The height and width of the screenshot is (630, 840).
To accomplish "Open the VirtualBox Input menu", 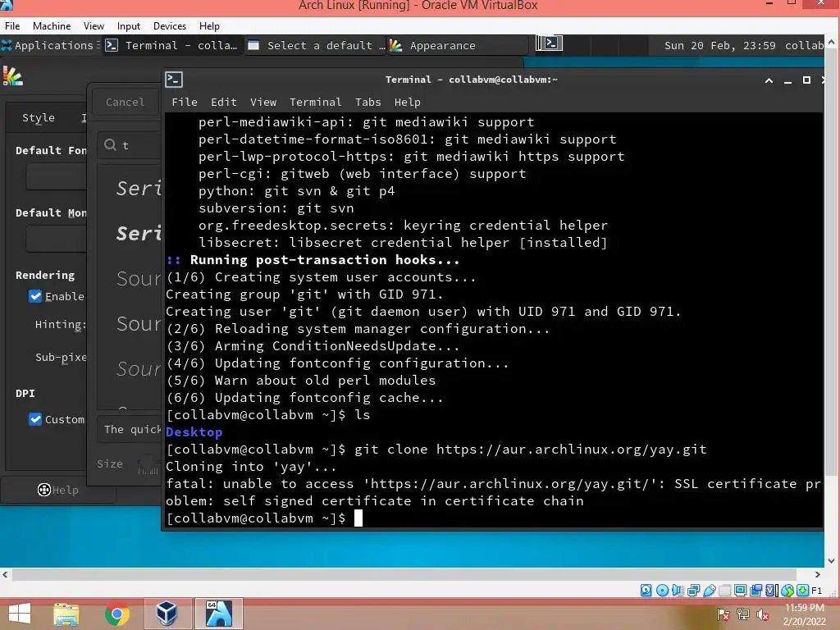I will pyautogui.click(x=129, y=25).
